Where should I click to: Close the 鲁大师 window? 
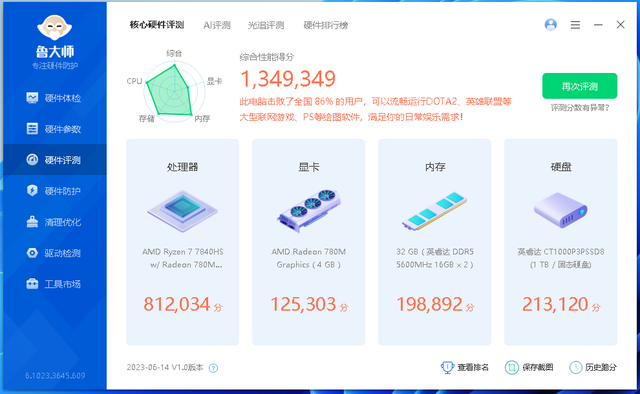click(620, 25)
